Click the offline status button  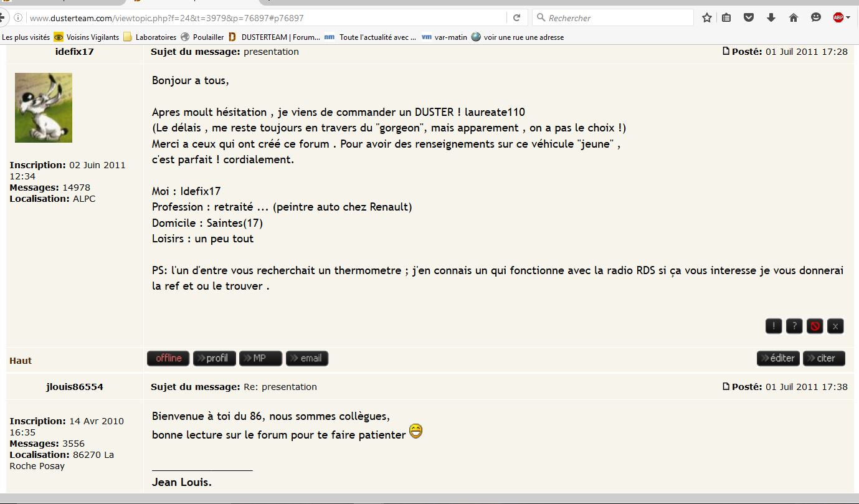[x=168, y=358]
